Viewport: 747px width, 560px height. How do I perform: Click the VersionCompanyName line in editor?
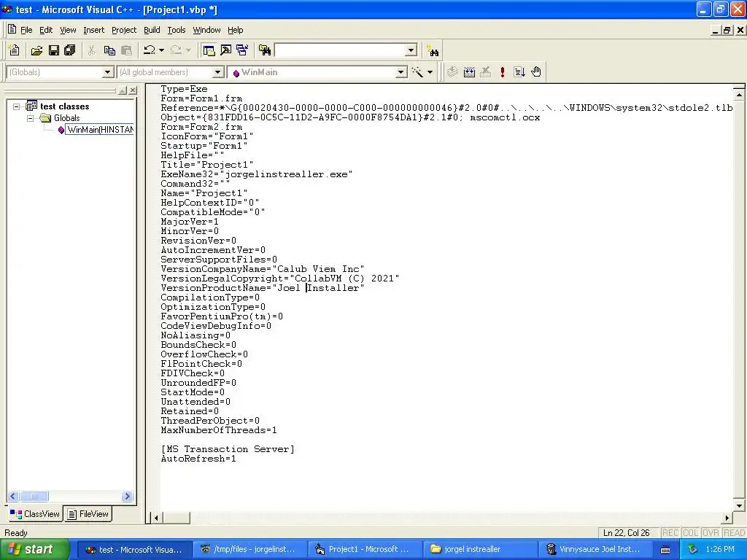tap(262, 269)
